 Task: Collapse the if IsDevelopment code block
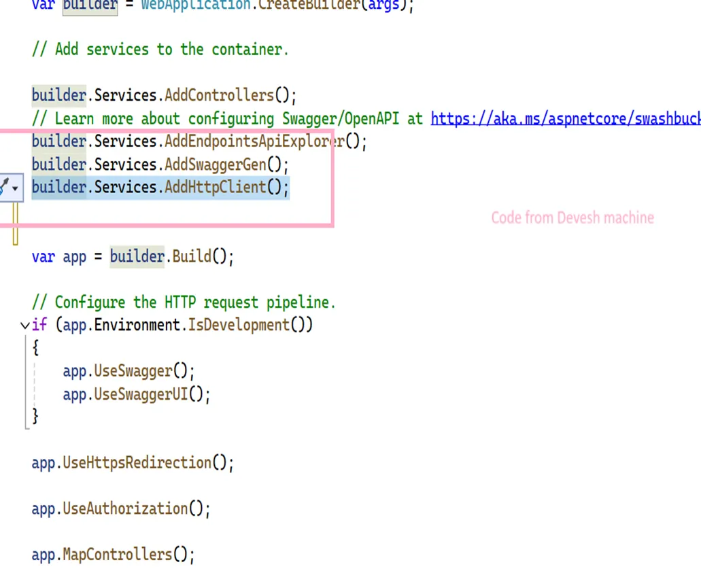tap(24, 325)
